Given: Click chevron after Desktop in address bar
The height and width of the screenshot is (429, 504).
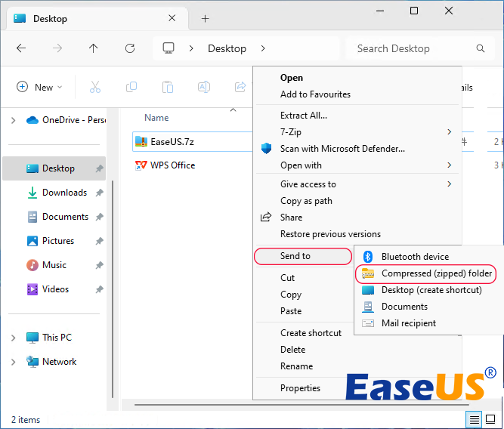Looking at the screenshot, I should [263, 48].
